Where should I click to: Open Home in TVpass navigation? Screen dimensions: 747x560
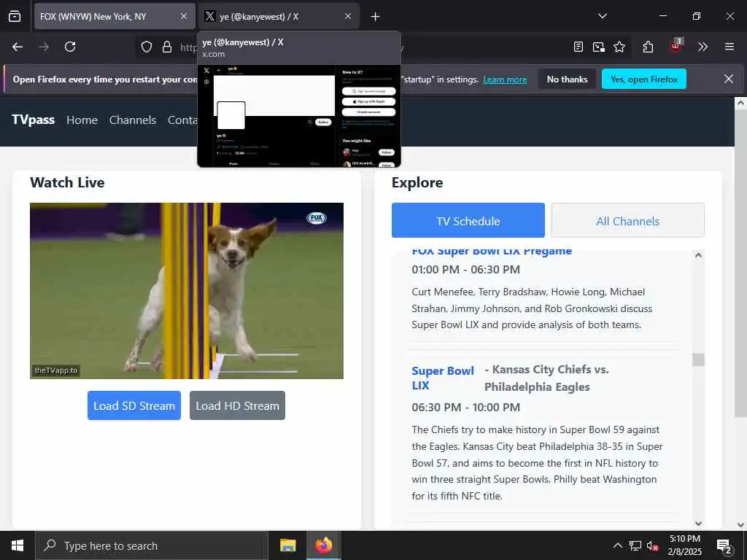(x=82, y=120)
